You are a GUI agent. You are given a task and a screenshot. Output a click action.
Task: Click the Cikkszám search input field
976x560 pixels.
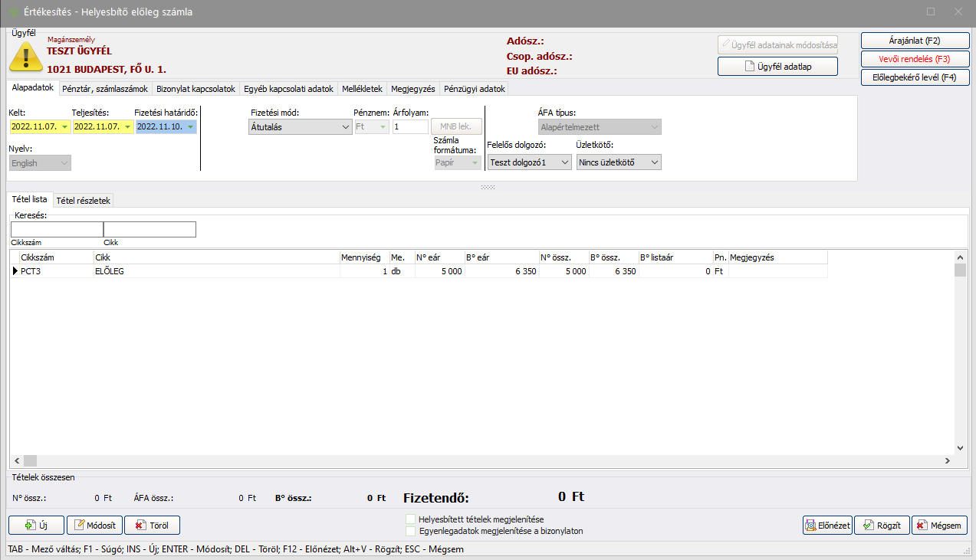click(57, 229)
